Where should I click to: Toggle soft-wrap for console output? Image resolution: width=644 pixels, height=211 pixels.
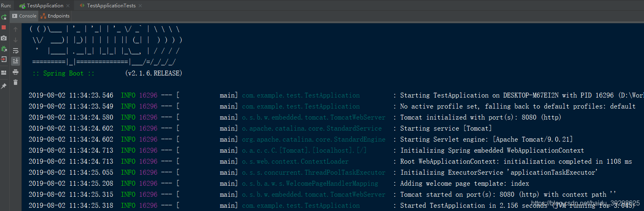pos(16,51)
